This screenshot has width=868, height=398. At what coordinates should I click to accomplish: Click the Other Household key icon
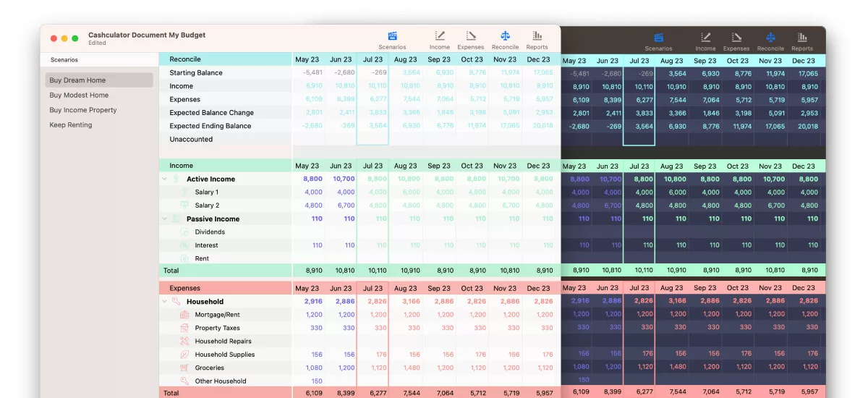pos(184,381)
